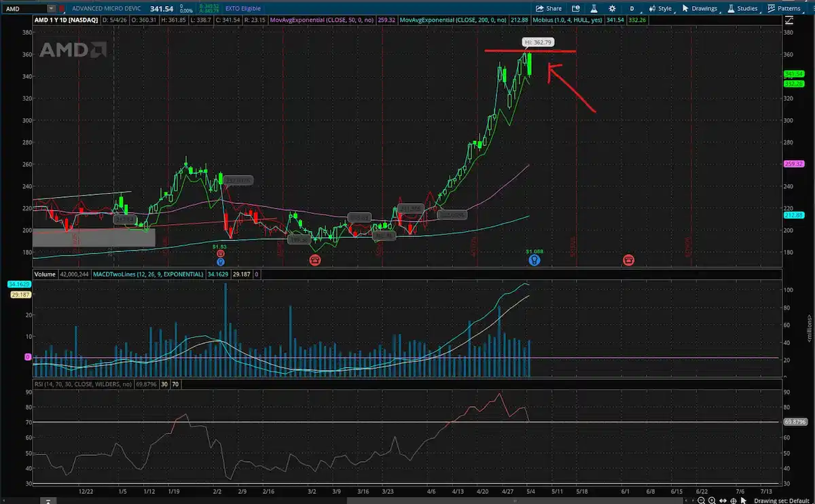Open the chart notes icon beside Share

(575, 8)
